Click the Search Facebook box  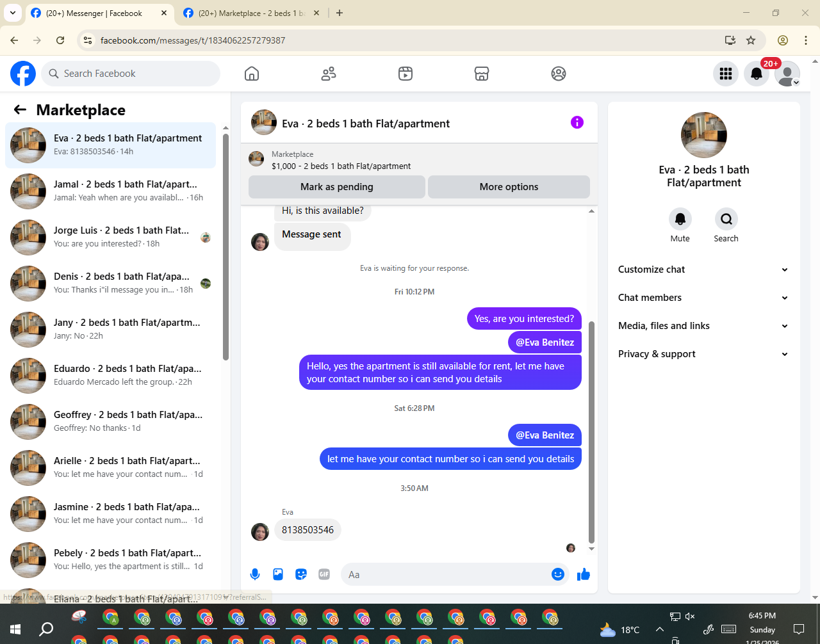131,74
